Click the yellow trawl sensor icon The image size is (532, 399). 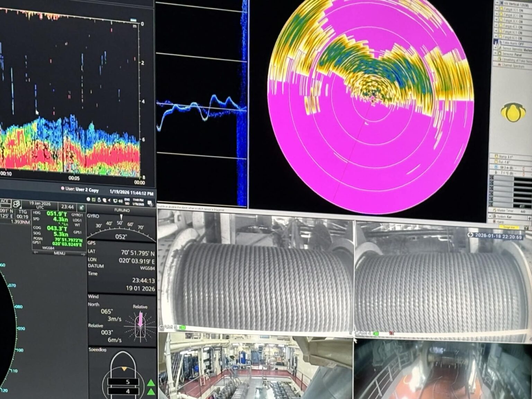(511, 112)
